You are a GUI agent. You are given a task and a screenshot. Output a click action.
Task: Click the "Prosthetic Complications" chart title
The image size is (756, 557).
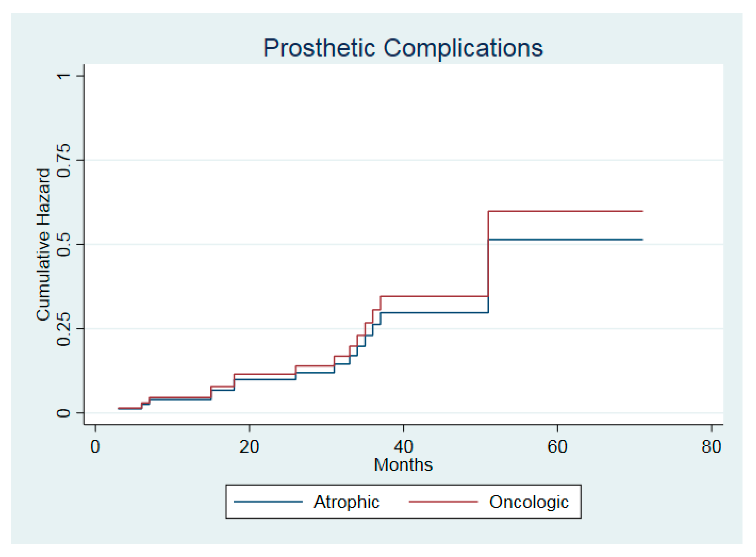(402, 48)
